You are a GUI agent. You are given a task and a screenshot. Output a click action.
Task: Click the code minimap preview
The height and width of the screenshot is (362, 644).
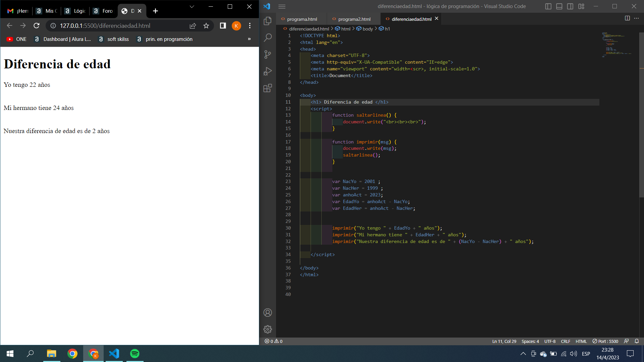click(616, 45)
